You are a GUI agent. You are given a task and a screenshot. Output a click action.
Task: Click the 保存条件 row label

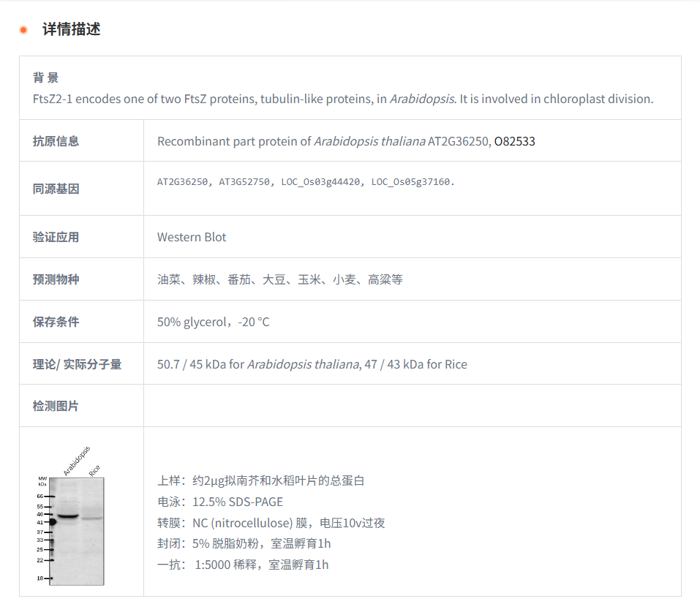point(56,322)
